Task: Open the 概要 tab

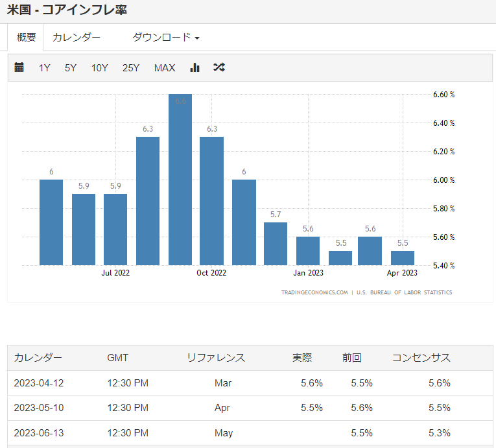Action: click(26, 38)
